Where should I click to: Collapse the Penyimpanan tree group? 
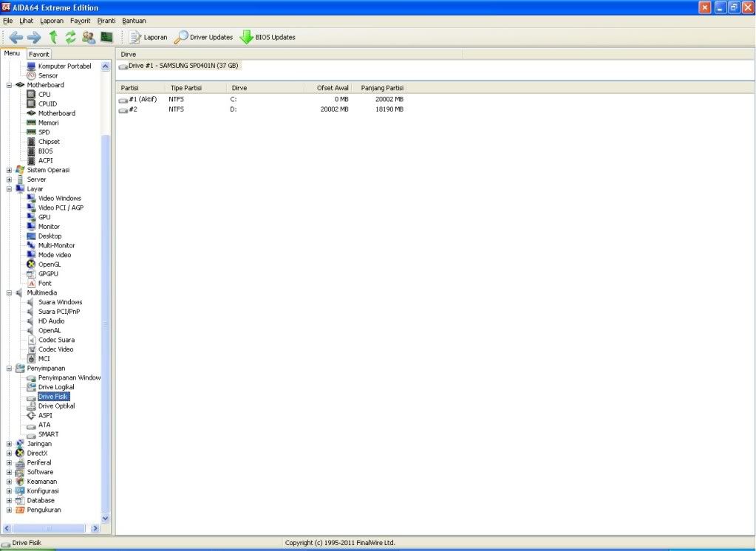point(9,369)
